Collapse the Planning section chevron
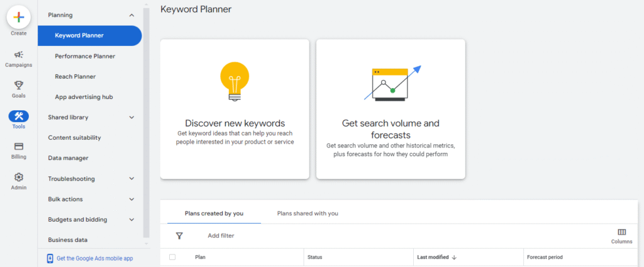This screenshot has width=644, height=267. point(131,15)
